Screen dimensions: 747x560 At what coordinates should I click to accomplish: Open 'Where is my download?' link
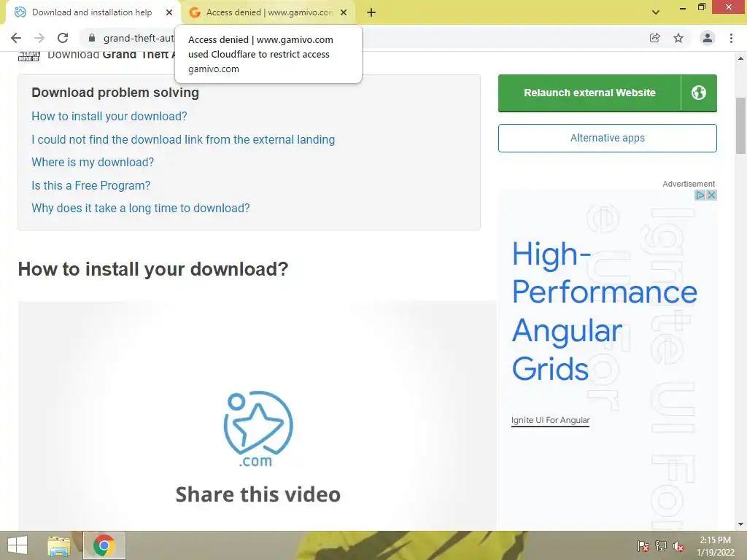click(93, 163)
